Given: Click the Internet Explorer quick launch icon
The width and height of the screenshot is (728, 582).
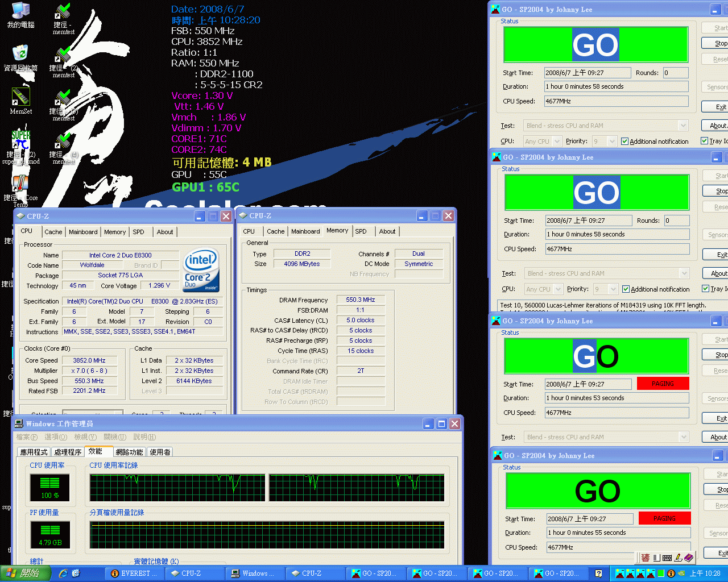Looking at the screenshot, I should [63, 573].
